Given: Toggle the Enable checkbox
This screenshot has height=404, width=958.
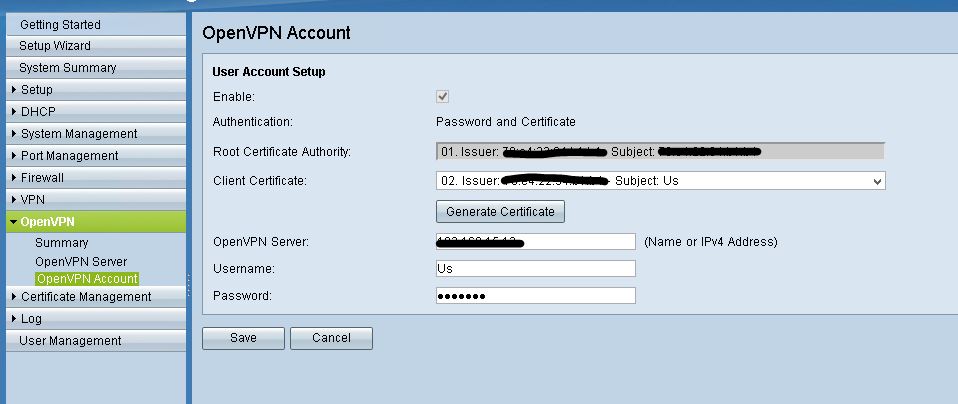Looking at the screenshot, I should [x=442, y=97].
